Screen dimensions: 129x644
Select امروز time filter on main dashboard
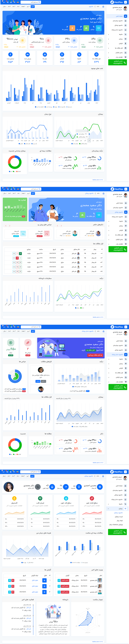coord(33,6)
